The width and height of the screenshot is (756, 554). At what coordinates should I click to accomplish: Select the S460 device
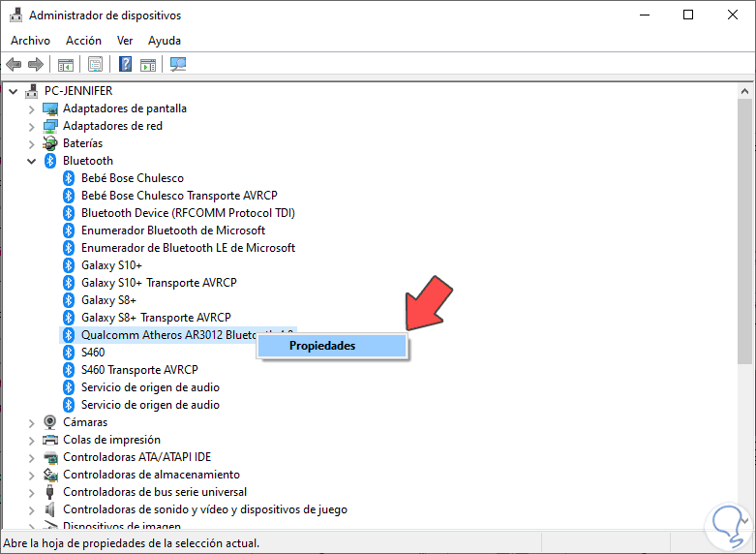[93, 353]
